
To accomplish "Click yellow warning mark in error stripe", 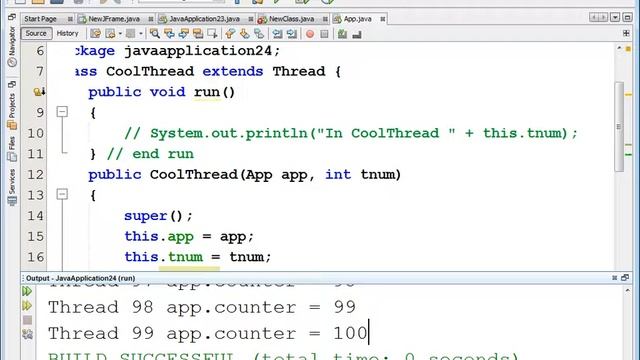I will click(628, 95).
